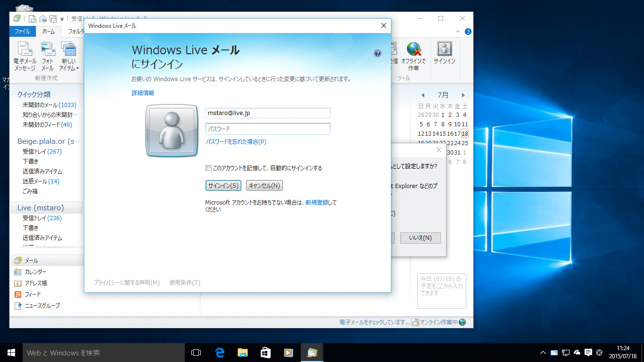
Task: Click the サインイン(S) button
Action: (223, 186)
